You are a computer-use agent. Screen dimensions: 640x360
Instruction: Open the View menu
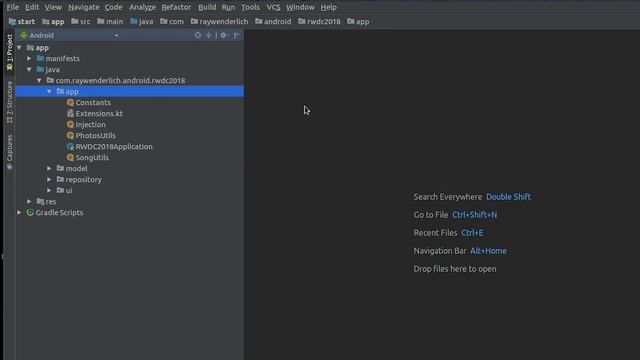click(53, 7)
